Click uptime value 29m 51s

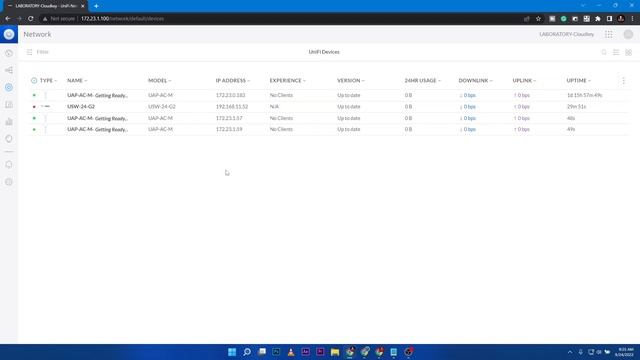[x=576, y=107]
